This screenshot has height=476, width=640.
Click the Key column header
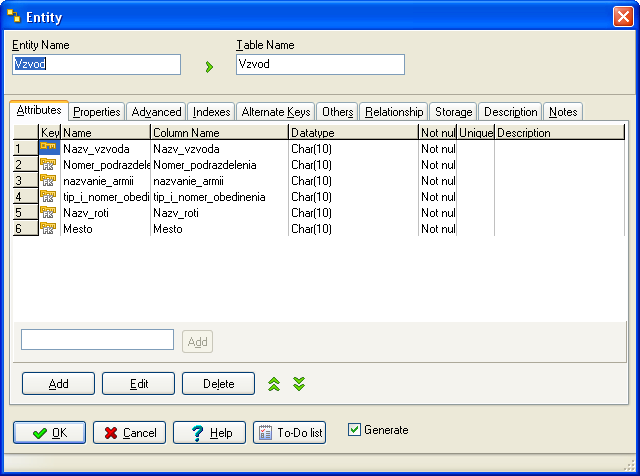[50, 133]
